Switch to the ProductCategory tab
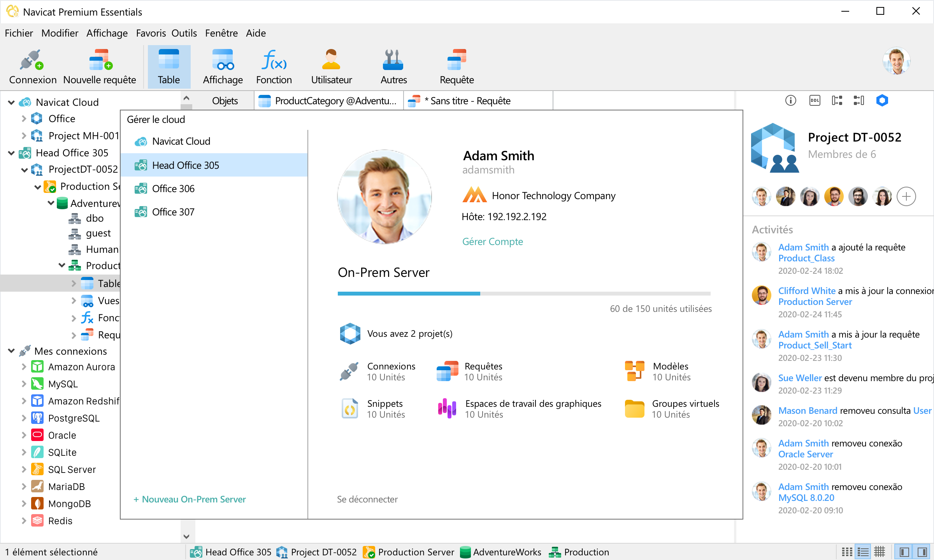 (x=329, y=101)
